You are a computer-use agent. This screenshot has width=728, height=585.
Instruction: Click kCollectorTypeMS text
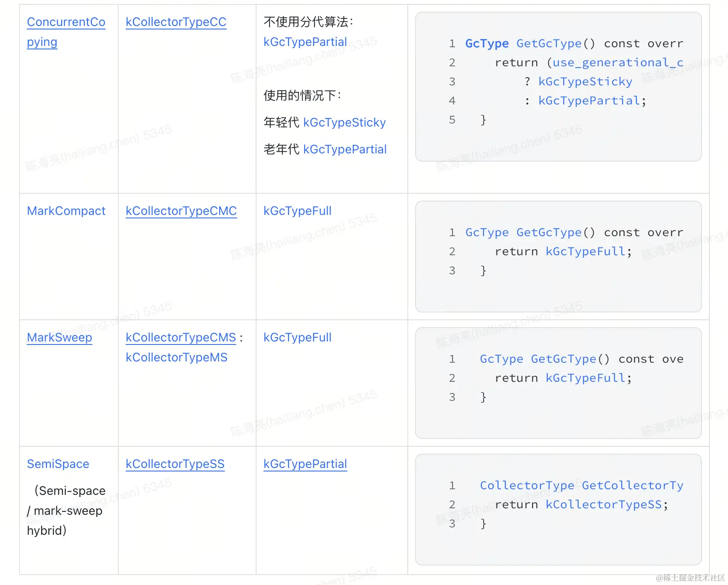point(176,357)
